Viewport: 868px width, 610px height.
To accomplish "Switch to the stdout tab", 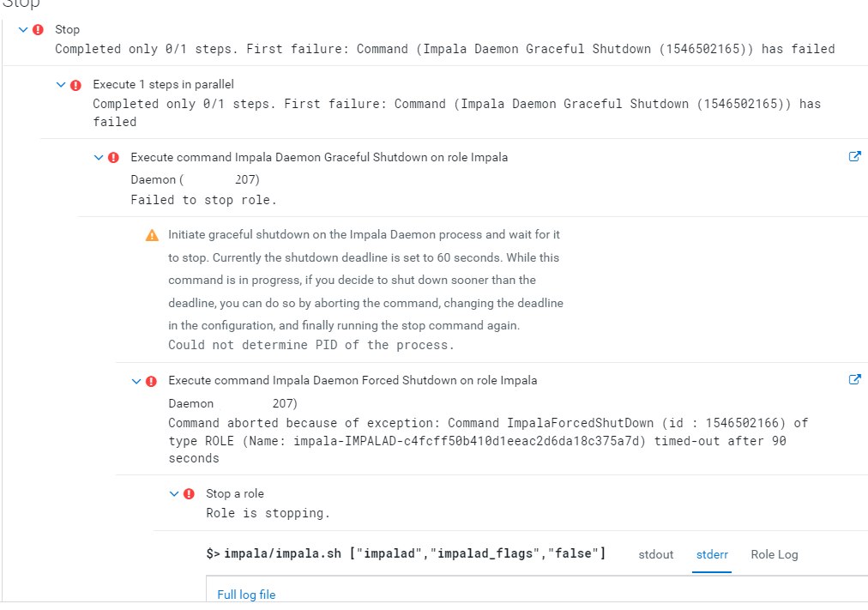I will coord(656,554).
